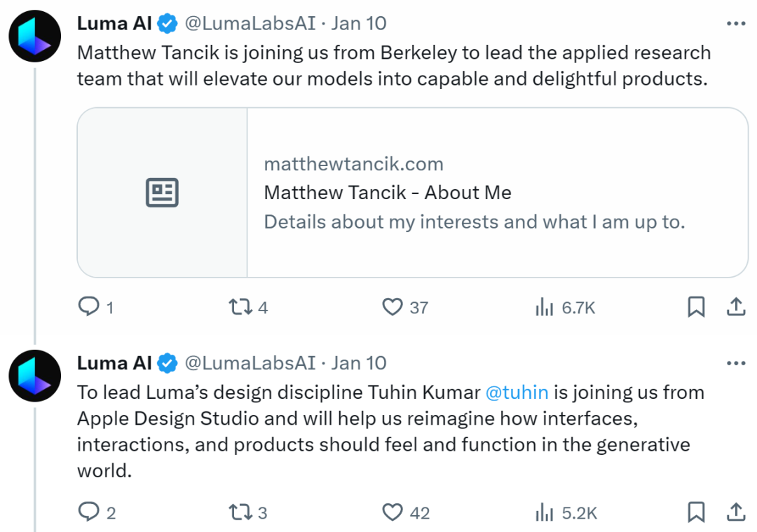Open Luma AI avatar on second tweet
The width and height of the screenshot is (757, 532).
coord(35,376)
